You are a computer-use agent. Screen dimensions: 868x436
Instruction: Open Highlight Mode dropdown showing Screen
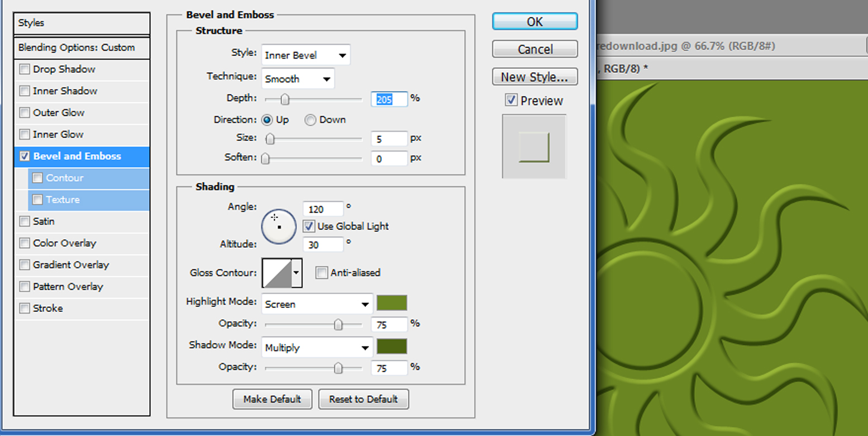coord(317,305)
